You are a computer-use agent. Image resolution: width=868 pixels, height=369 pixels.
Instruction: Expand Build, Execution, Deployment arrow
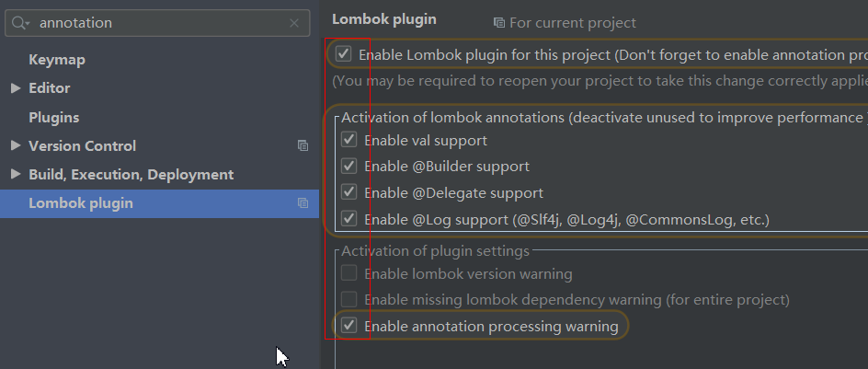(x=16, y=174)
